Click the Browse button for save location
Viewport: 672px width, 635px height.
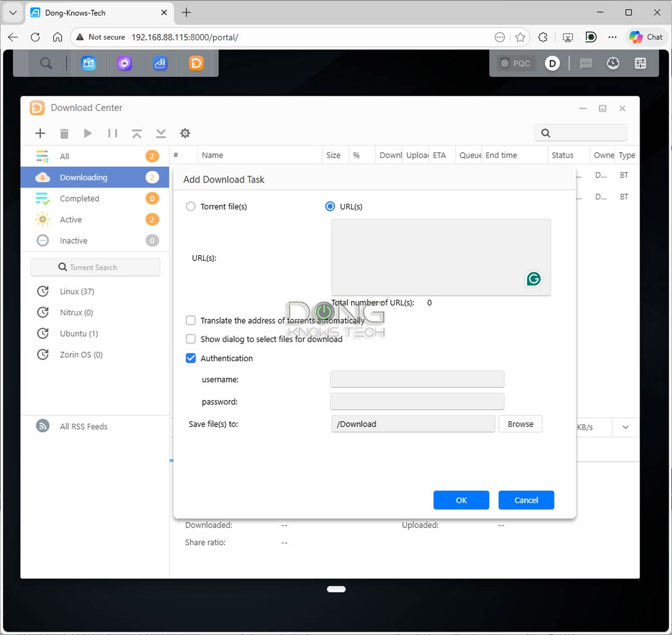pos(520,424)
